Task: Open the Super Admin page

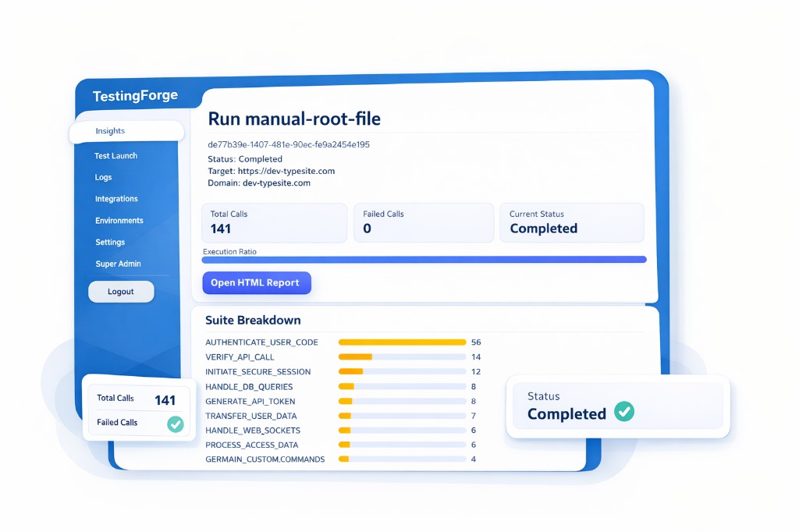Action: pyautogui.click(x=118, y=264)
